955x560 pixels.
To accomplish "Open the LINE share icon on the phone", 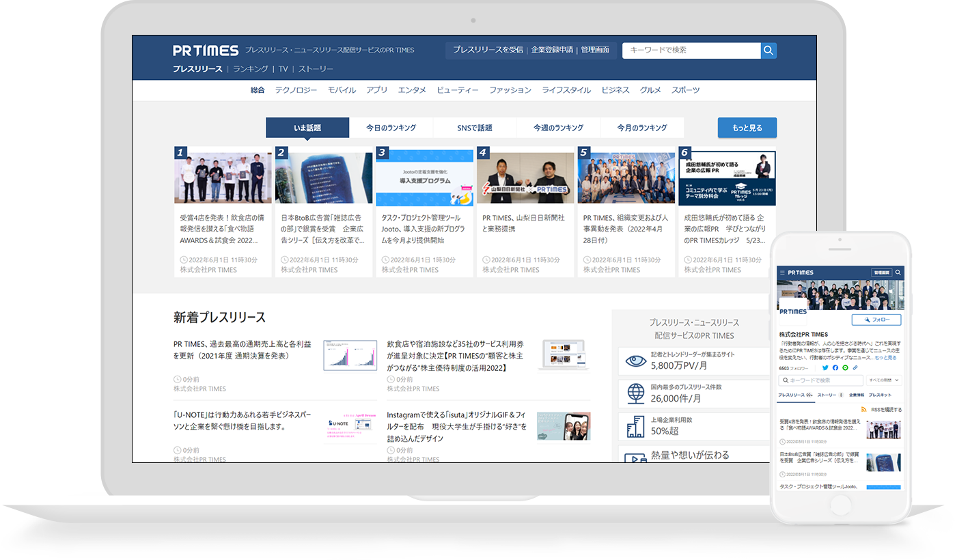I will click(x=845, y=368).
